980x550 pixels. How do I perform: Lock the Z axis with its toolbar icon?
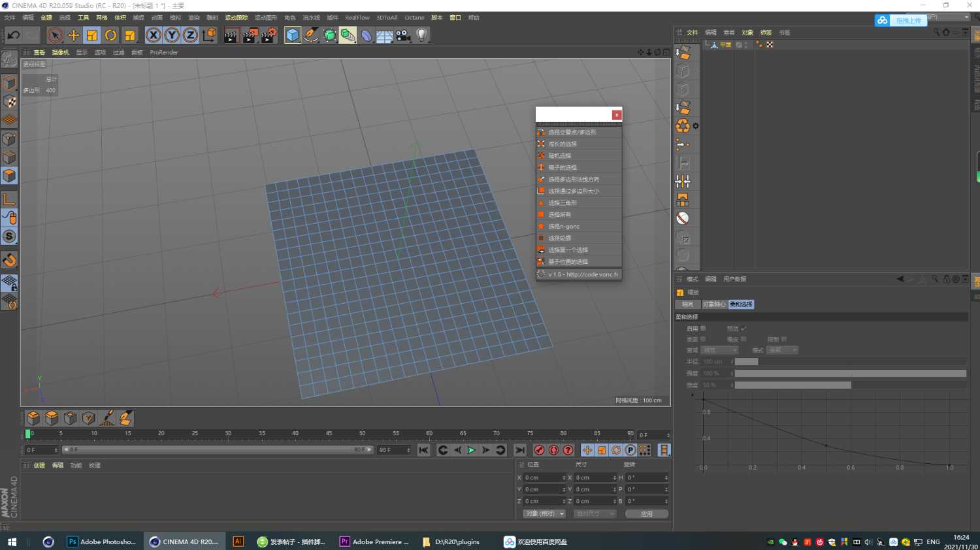coord(189,35)
